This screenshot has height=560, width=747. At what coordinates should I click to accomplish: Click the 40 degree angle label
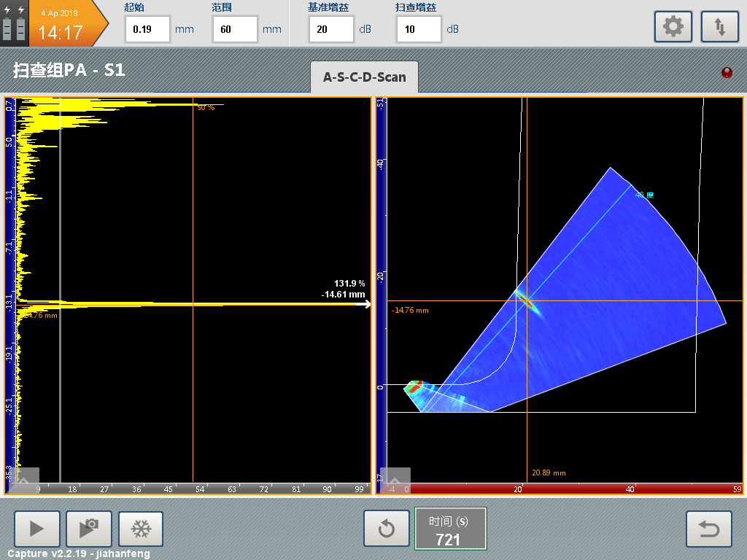point(645,195)
